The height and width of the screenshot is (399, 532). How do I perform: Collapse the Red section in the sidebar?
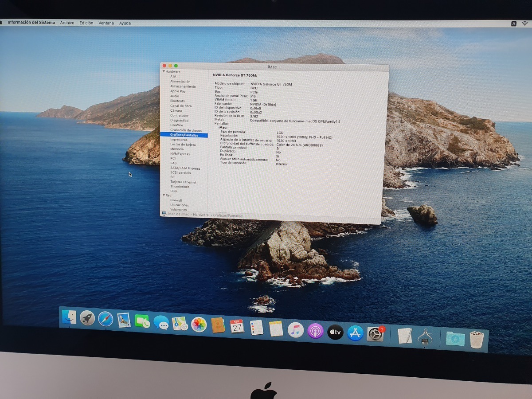163,196
